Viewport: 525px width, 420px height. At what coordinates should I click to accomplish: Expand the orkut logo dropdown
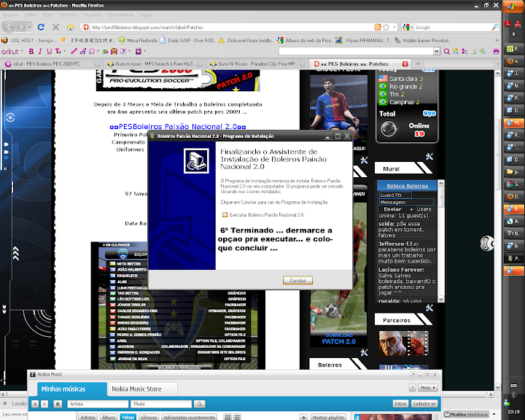pyautogui.click(x=22, y=51)
